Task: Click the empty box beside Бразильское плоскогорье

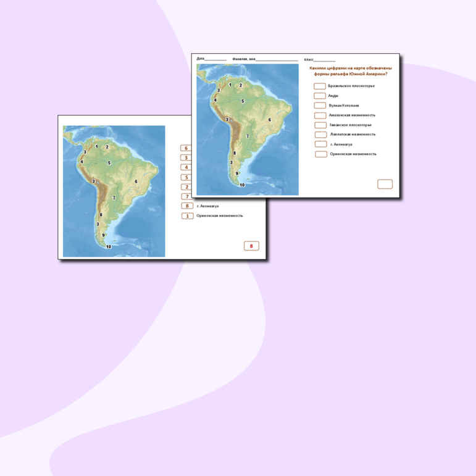Action: pos(319,86)
